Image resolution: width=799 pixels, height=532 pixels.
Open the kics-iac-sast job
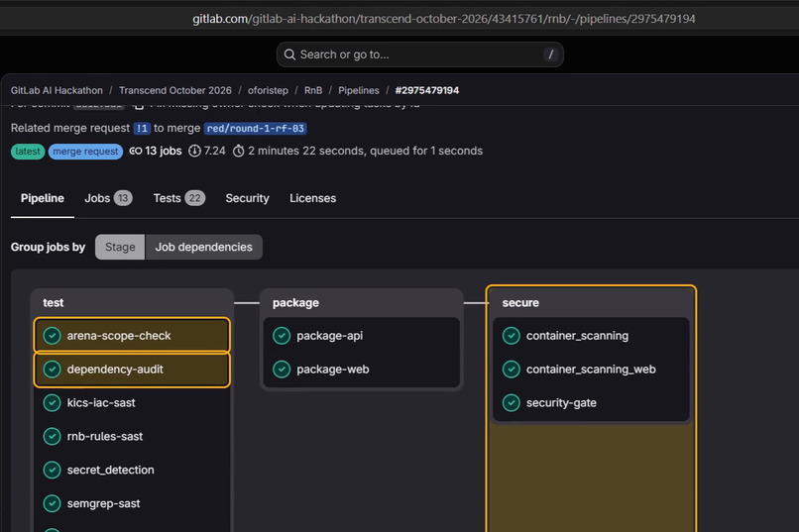(132, 402)
